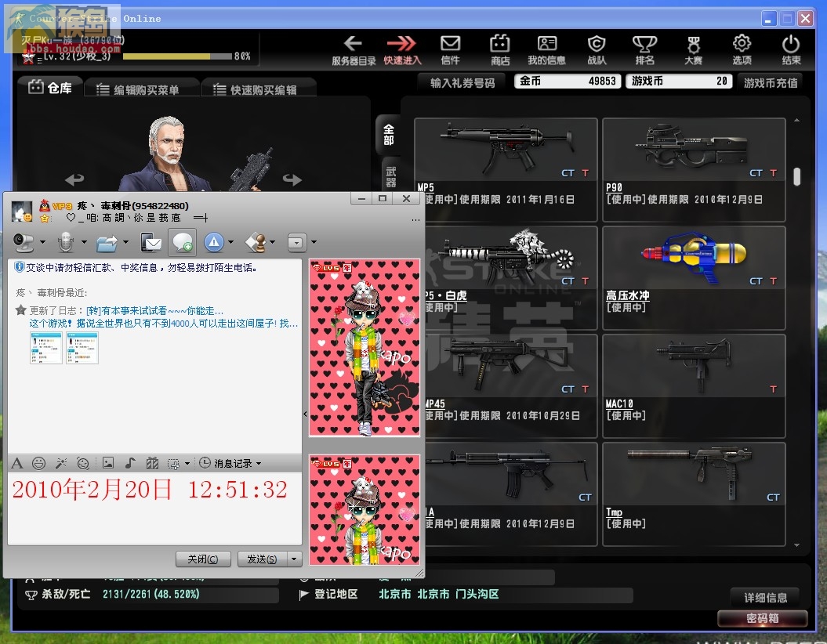Click the blue alert icon in the chat toolbar
The height and width of the screenshot is (644, 827).
tap(214, 242)
